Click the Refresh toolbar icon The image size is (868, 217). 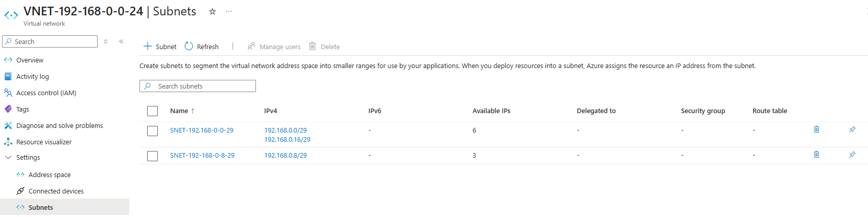(189, 46)
